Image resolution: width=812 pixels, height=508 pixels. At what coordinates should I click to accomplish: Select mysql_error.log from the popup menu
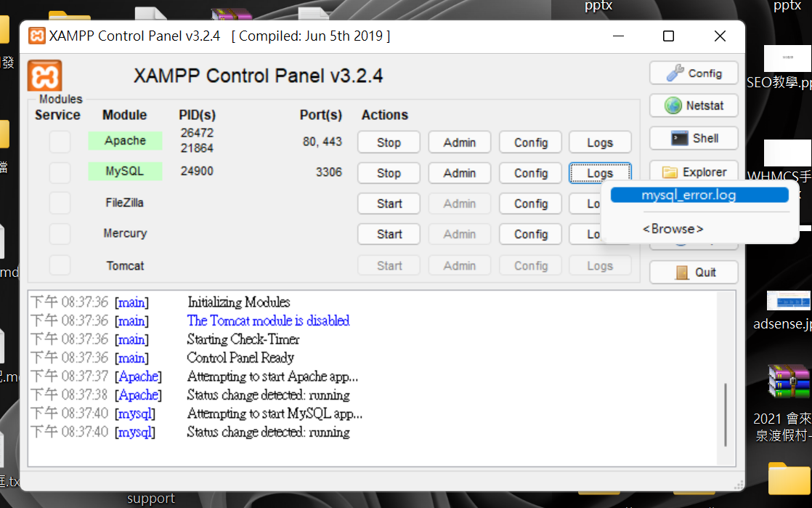tap(699, 195)
